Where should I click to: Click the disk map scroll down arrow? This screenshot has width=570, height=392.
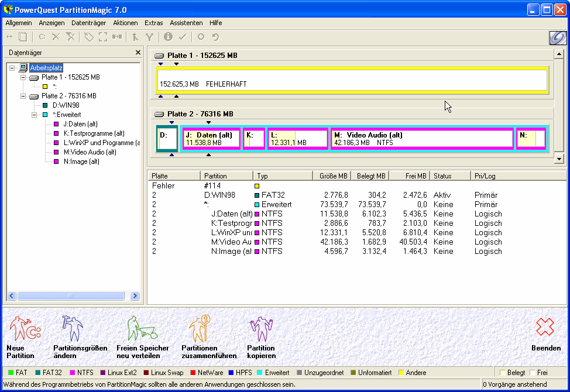[559, 159]
